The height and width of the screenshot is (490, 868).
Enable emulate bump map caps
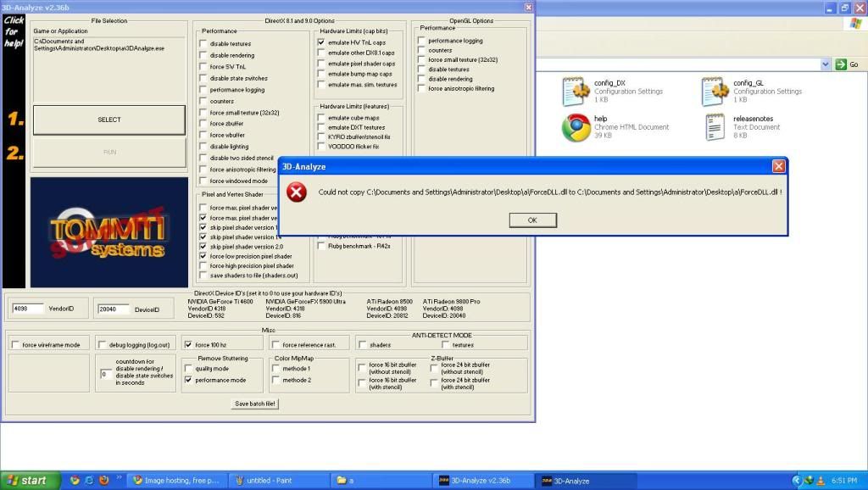click(x=321, y=74)
